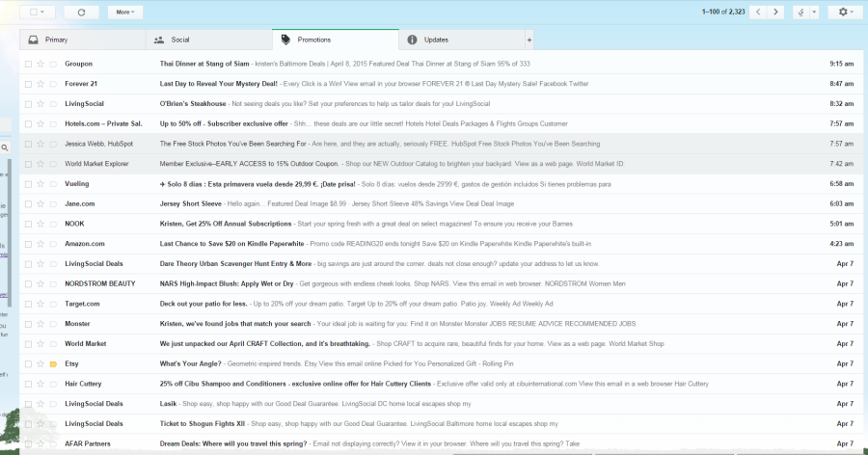Open Deck out your patio for less email
The height and width of the screenshot is (455, 868).
click(203, 304)
